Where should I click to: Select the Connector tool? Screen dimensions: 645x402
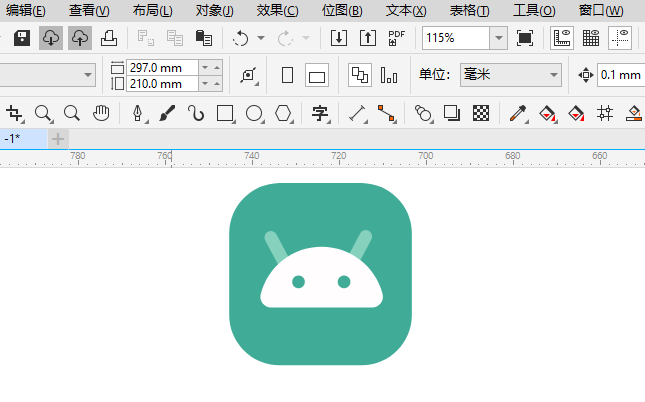[x=387, y=113]
